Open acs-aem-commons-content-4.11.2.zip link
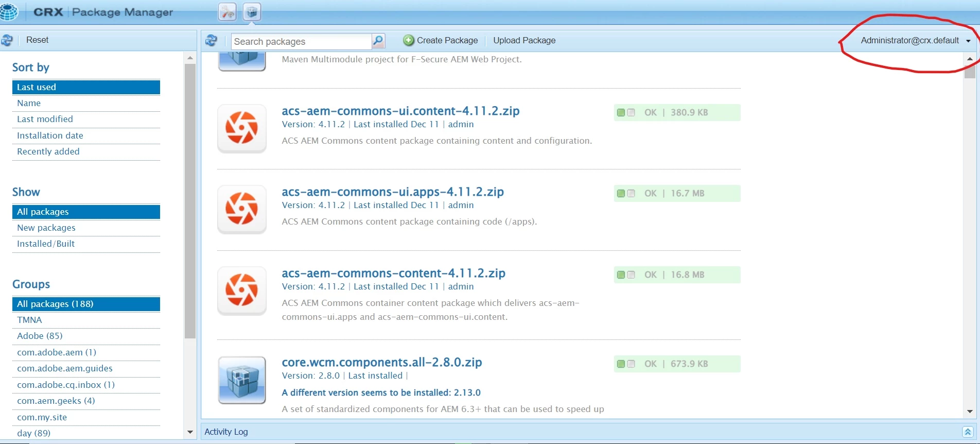 (394, 273)
